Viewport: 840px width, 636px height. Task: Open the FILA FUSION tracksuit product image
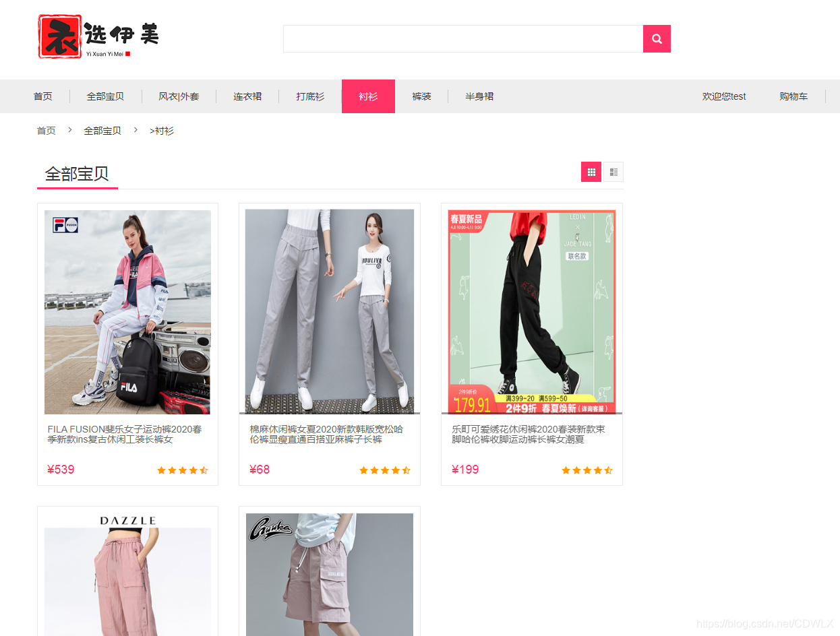[x=127, y=312]
